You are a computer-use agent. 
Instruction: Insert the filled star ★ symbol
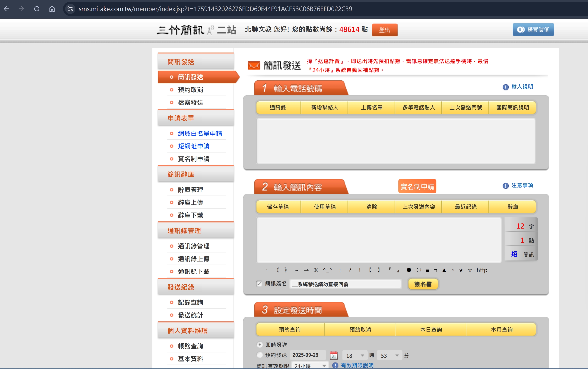[461, 270]
